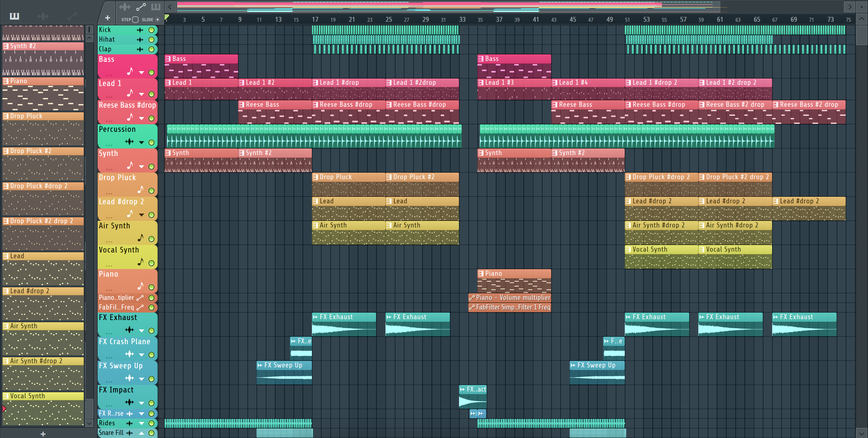Switch picker to audio clips tab
The image size is (868, 438).
coord(43,16)
